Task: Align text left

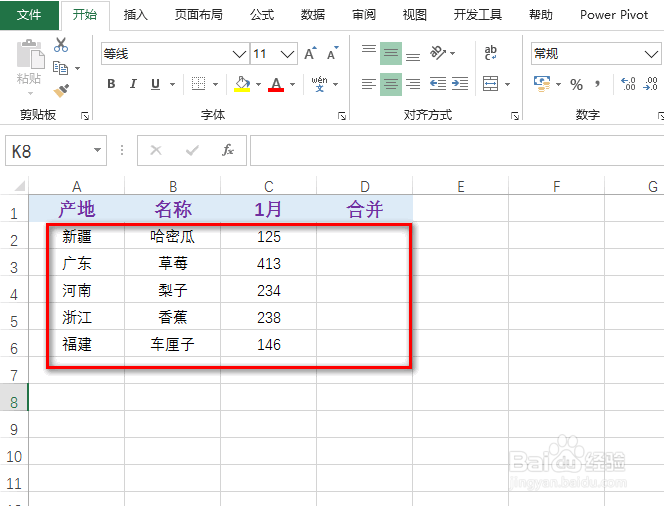Action: tap(369, 84)
